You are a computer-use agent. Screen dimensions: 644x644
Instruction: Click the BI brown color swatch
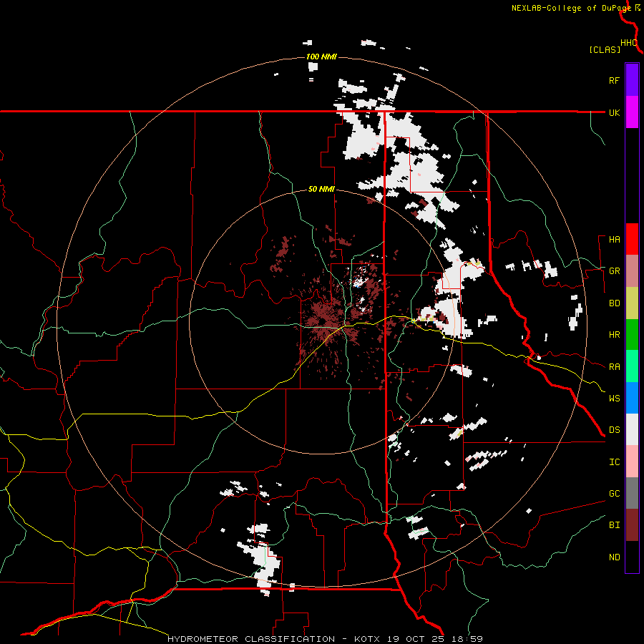click(x=632, y=525)
